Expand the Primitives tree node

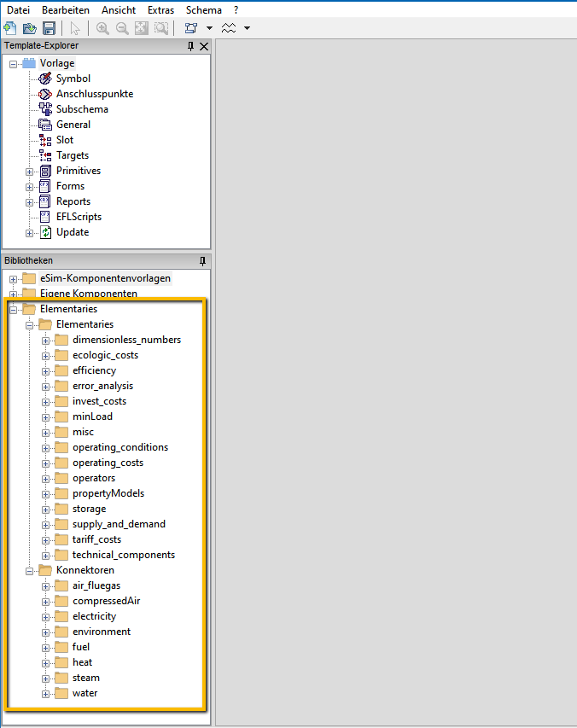pos(29,172)
